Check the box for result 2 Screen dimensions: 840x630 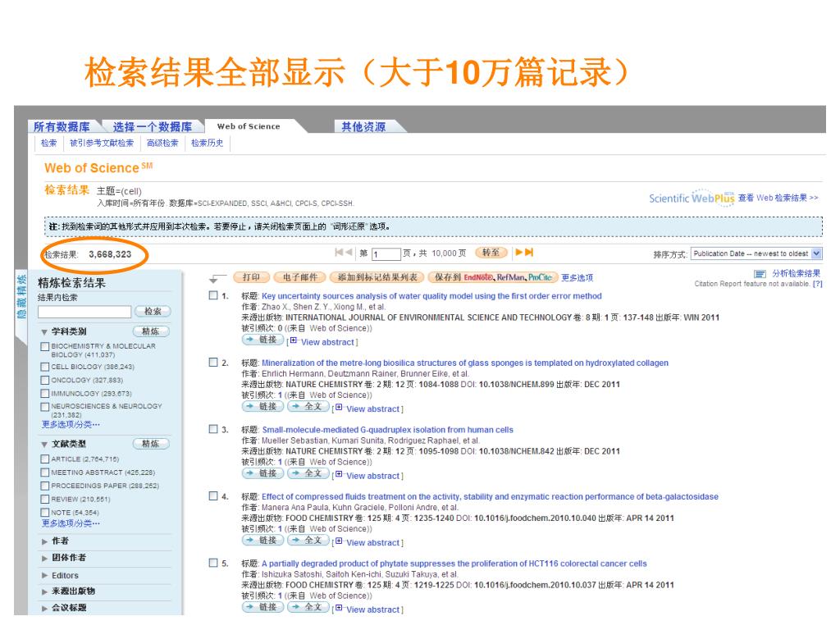coord(213,362)
